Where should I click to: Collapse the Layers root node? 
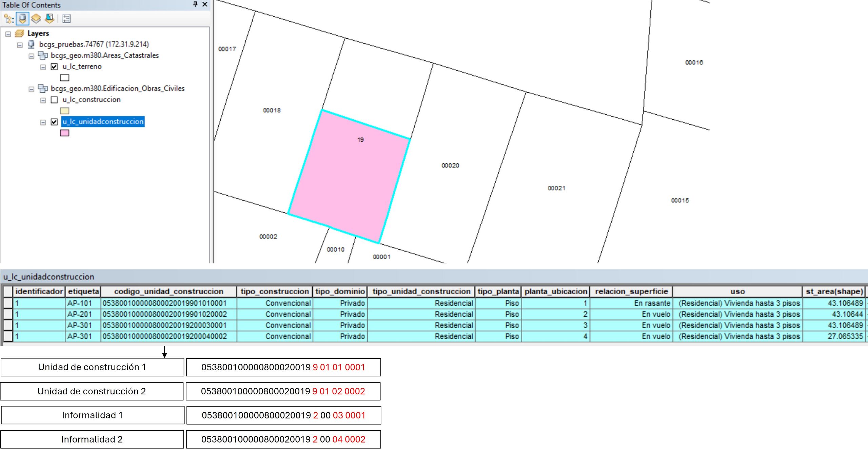pyautogui.click(x=8, y=34)
